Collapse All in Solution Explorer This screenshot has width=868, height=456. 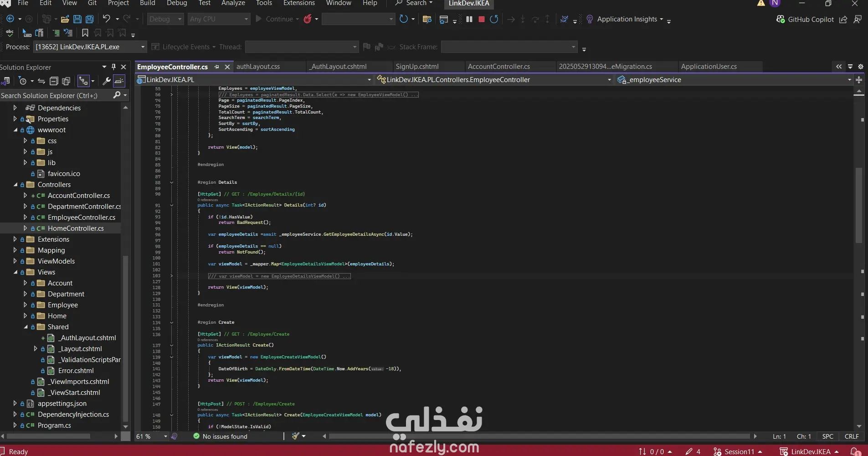click(54, 81)
